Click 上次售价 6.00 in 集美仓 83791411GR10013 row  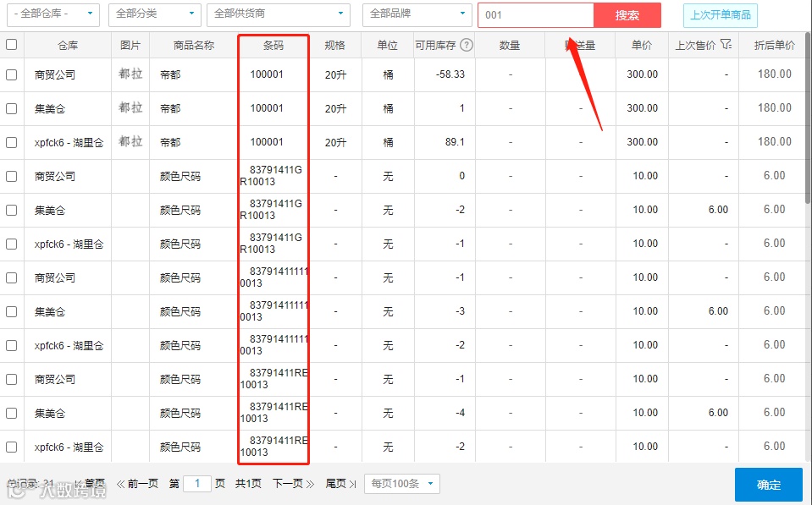718,210
